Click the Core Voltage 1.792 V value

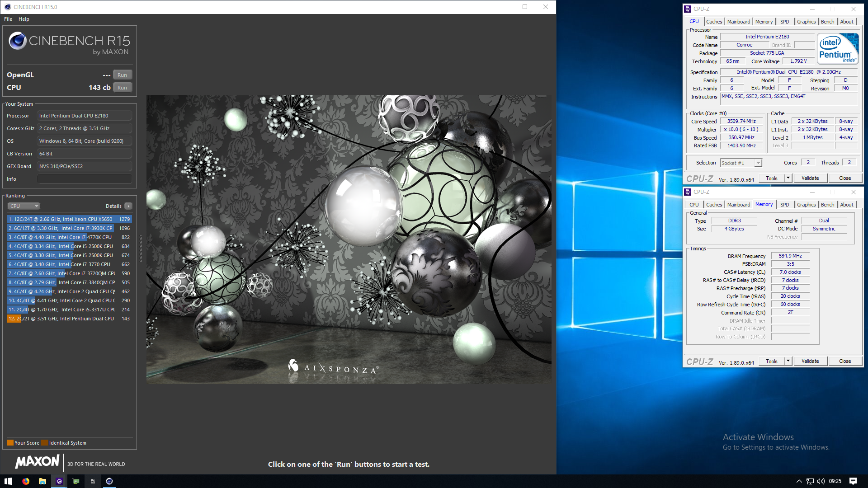[798, 61]
